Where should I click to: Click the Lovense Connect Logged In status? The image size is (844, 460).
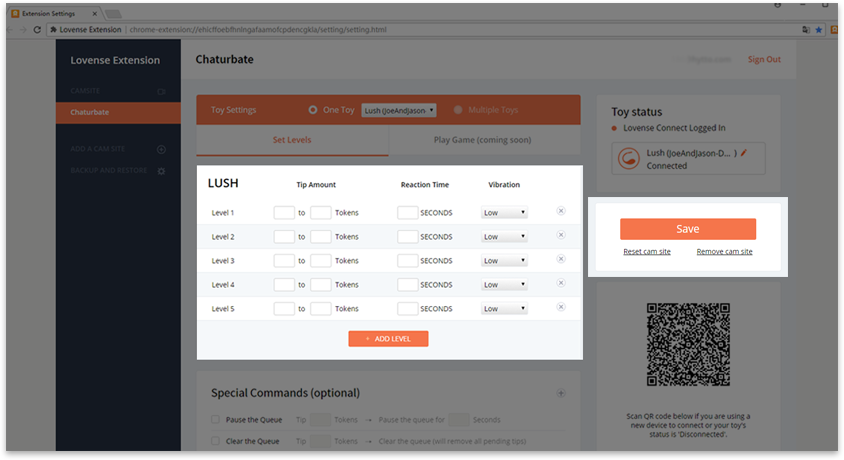pos(674,128)
